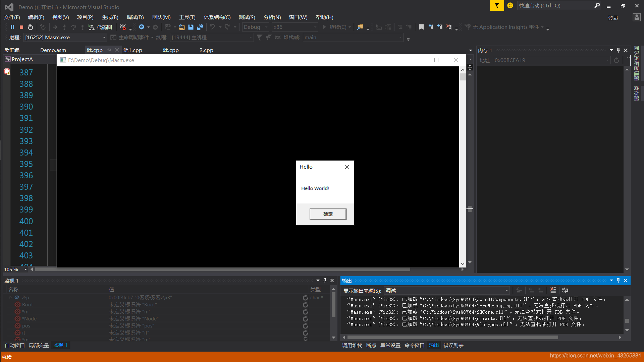The height and width of the screenshot is (362, 644).
Task: Open the 代码图 code map tool
Action: (x=101, y=27)
